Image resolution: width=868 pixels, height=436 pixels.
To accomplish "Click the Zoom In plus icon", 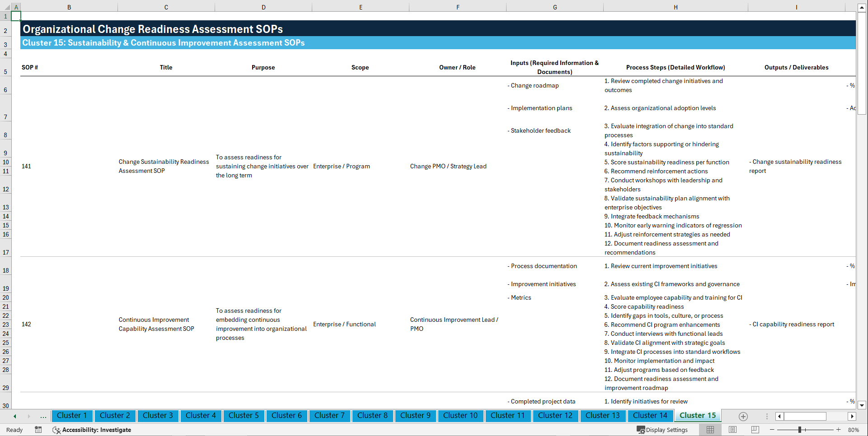I will tap(839, 430).
